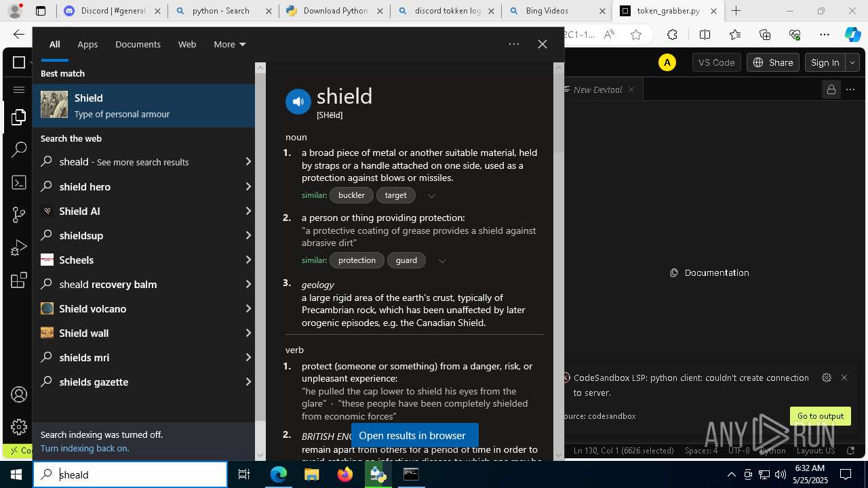This screenshot has height=488, width=868.
Task: Click the browser back arrow
Action: [19, 35]
